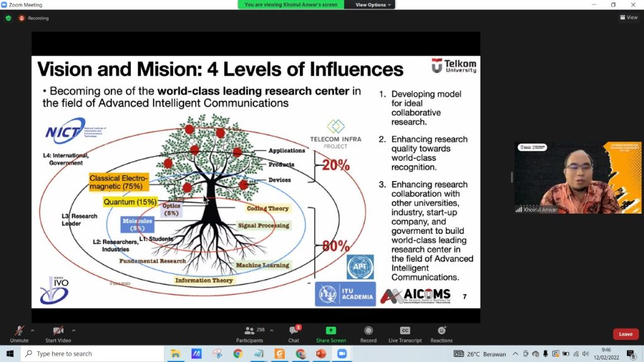Screen dimensions: 644x362
Task: Click the Record button icon
Action: click(x=369, y=331)
